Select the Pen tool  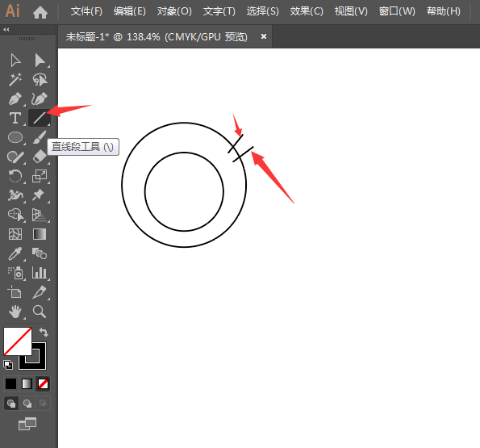15,98
